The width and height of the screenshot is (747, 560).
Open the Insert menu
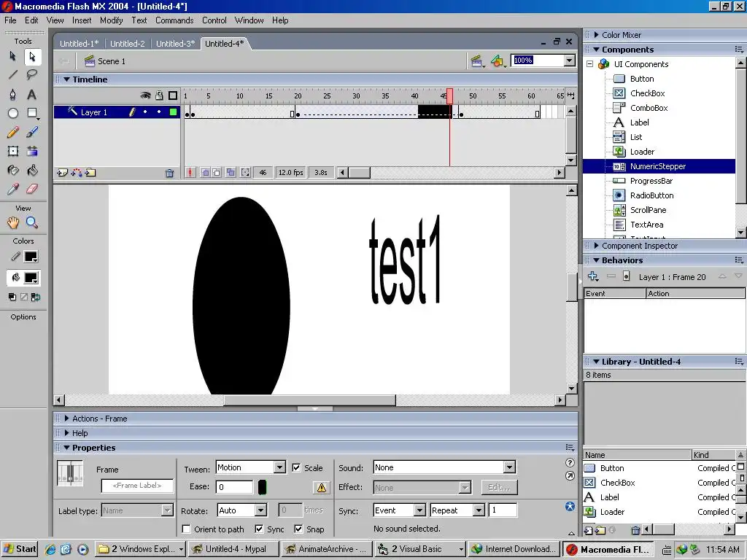coord(82,20)
